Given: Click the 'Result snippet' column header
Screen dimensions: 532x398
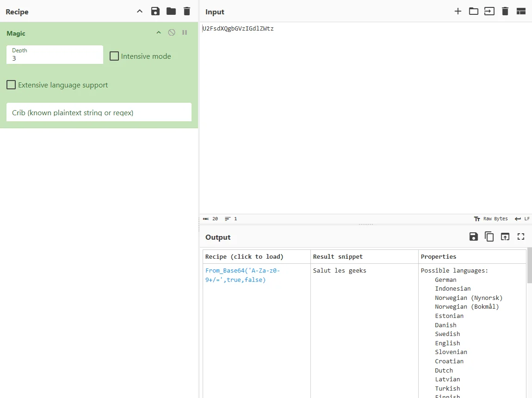Looking at the screenshot, I should tap(338, 256).
